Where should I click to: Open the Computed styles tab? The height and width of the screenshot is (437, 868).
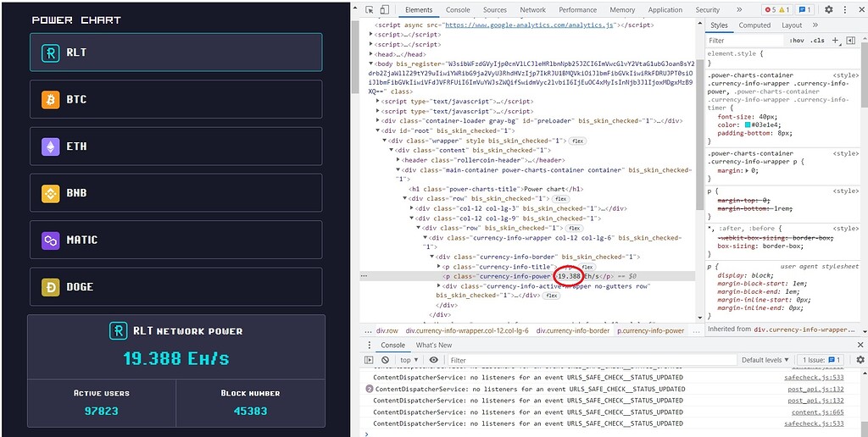coord(754,25)
